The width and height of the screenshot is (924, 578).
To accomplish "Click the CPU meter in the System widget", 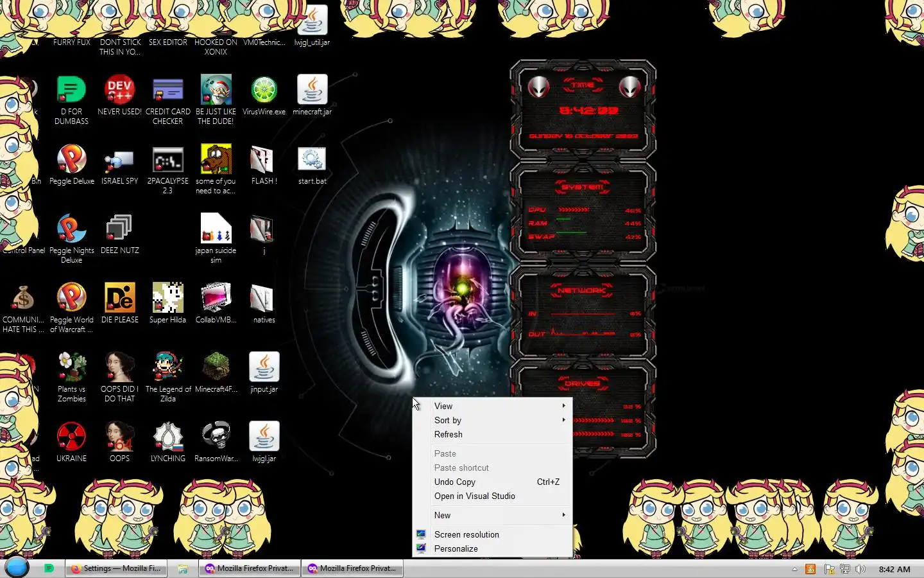I will click(585, 210).
